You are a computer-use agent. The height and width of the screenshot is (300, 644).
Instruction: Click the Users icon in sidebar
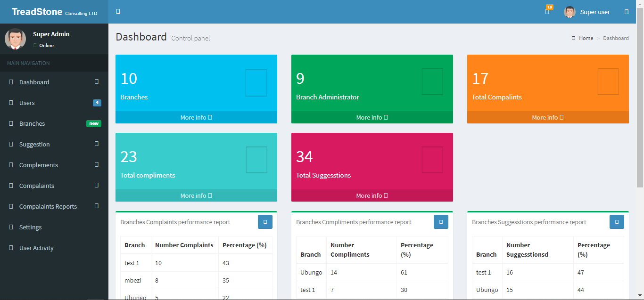11,103
